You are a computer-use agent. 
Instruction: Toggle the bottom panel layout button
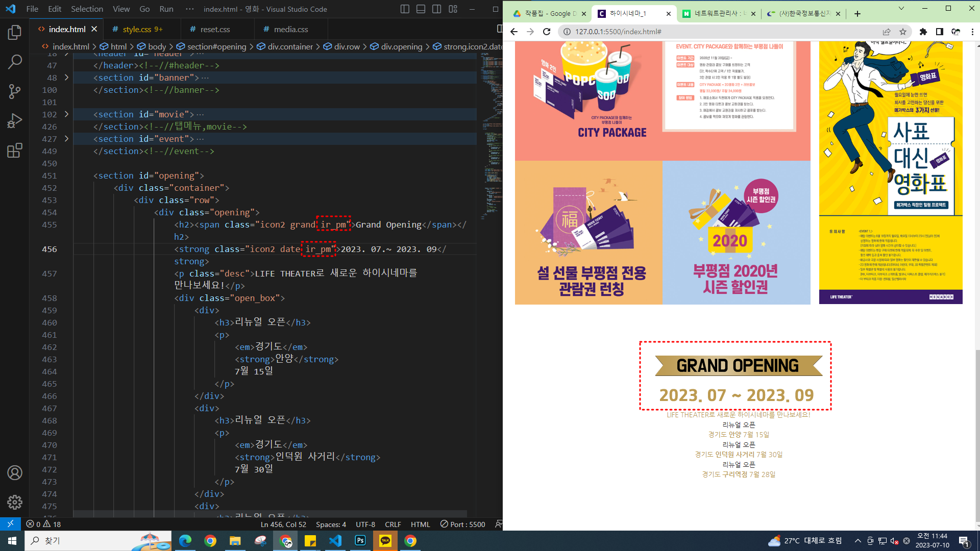421,9
